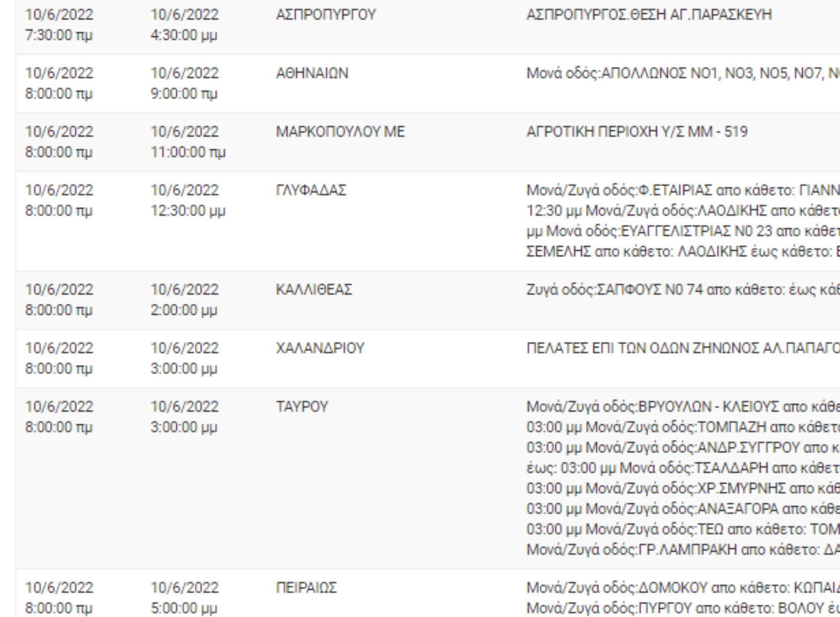The height and width of the screenshot is (617, 840).
Task: Click the ΤΑΥΡΟΥ municipality cell
Action: (x=302, y=407)
